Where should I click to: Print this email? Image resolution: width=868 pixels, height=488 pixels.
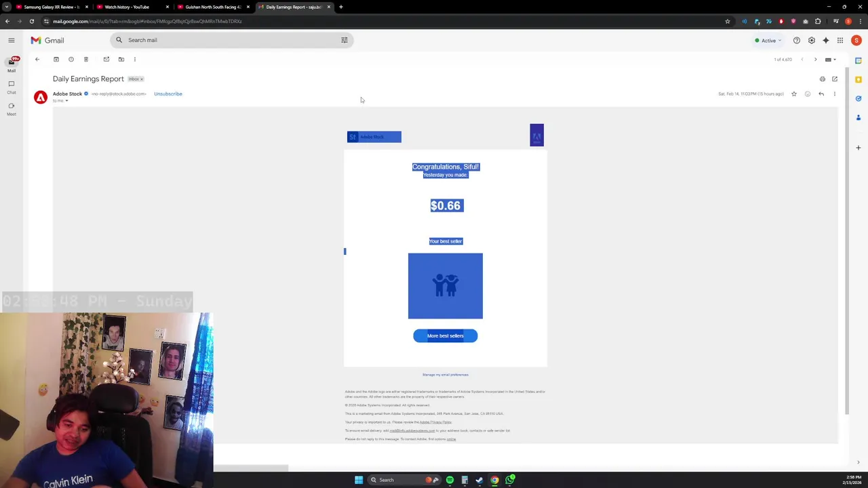(823, 79)
